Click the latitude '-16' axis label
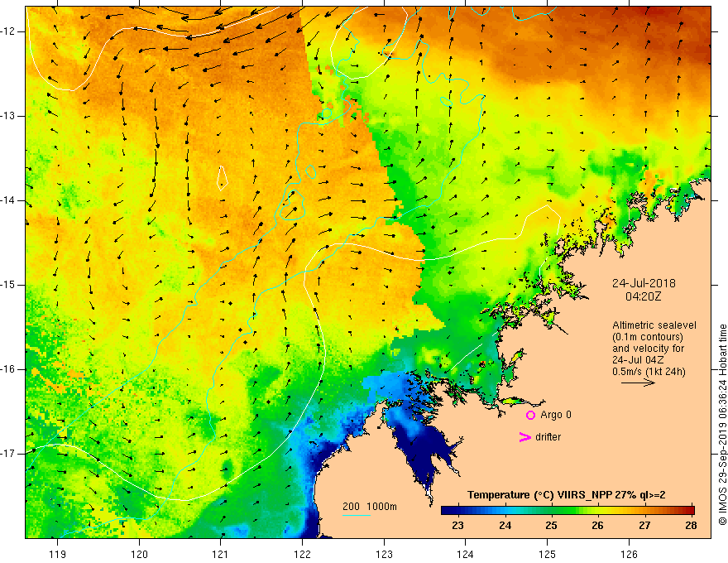This screenshot has width=728, height=563. pos(8,369)
